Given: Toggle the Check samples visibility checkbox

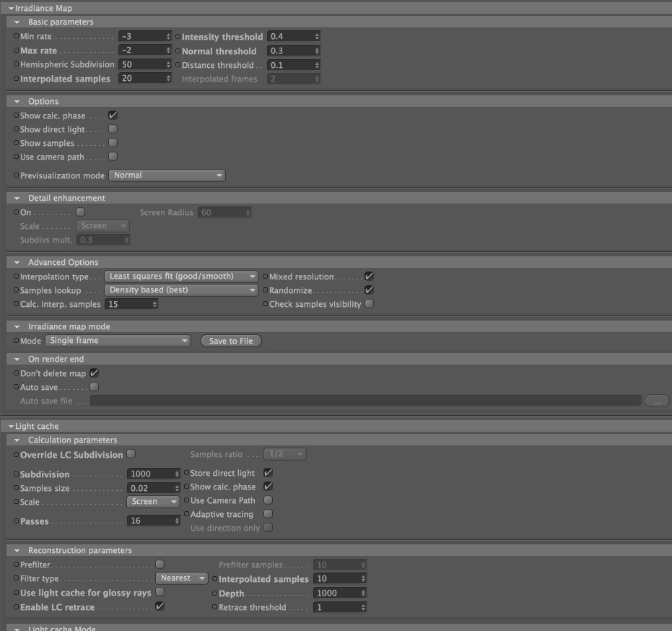Looking at the screenshot, I should click(369, 304).
